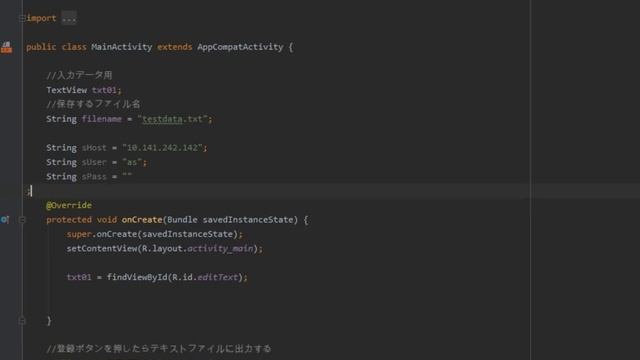Click the @Override annotation
Image resolution: width=640 pixels, height=360 pixels.
(x=69, y=205)
